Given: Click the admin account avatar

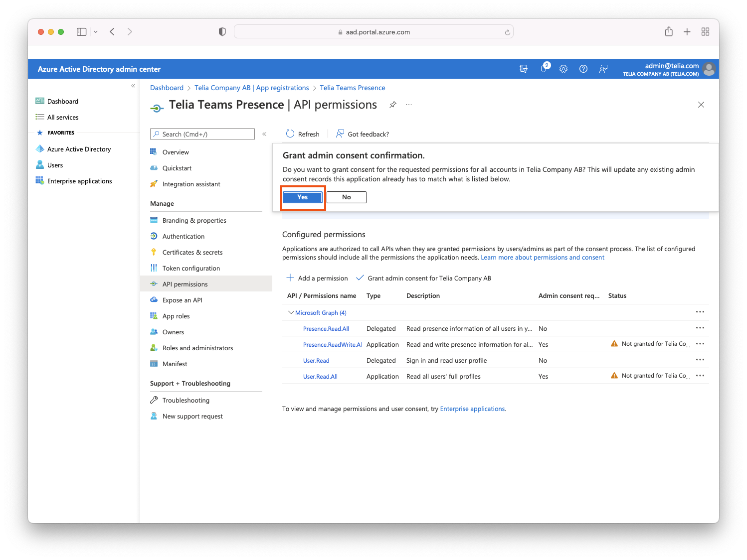Looking at the screenshot, I should click(709, 69).
